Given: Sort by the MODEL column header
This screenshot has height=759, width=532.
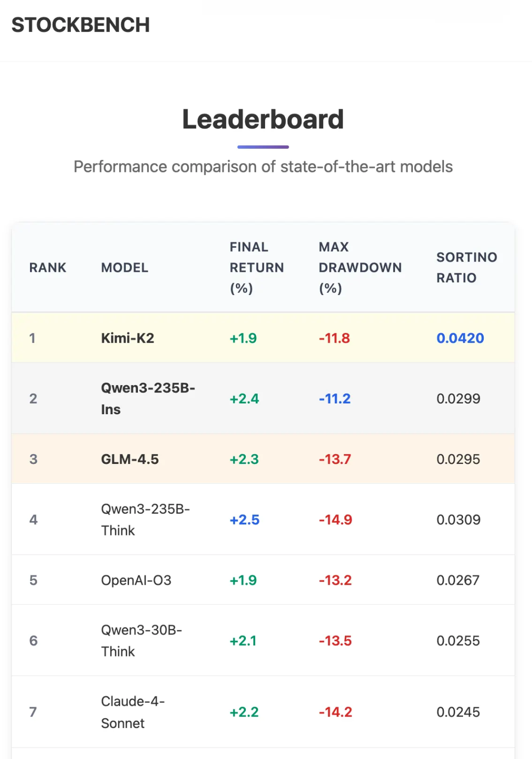Looking at the screenshot, I should tap(125, 267).
